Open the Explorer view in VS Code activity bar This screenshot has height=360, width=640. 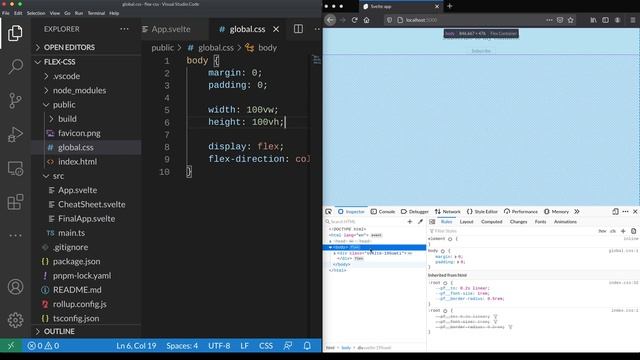[15, 33]
